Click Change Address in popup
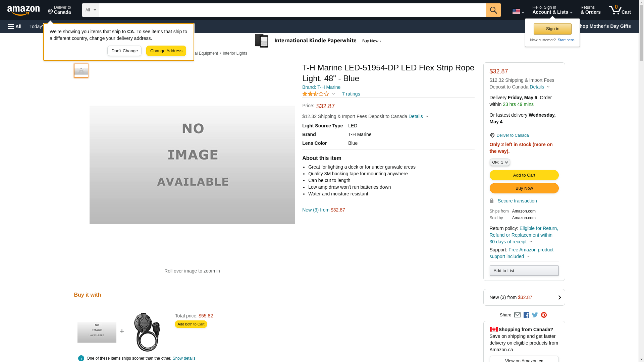The width and height of the screenshot is (644, 362). [166, 51]
